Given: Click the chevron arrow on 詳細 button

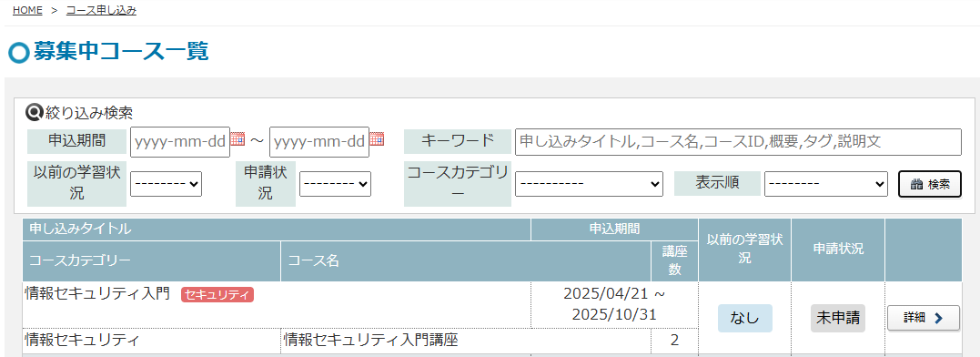Looking at the screenshot, I should pyautogui.click(x=937, y=318).
